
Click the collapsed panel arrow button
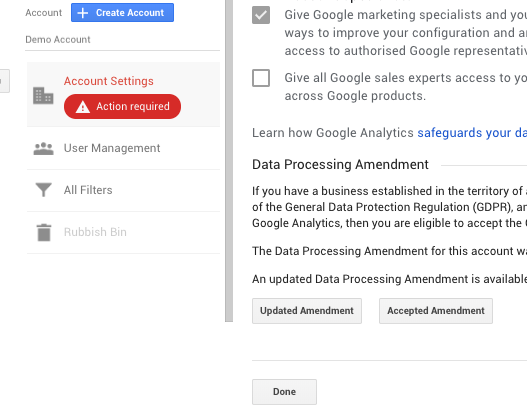point(4,81)
